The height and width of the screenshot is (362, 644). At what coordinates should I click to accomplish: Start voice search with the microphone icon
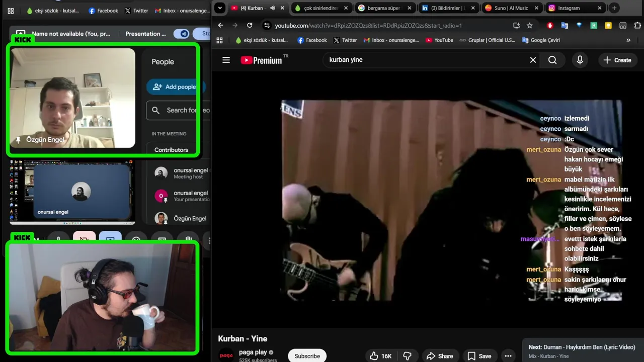(580, 60)
